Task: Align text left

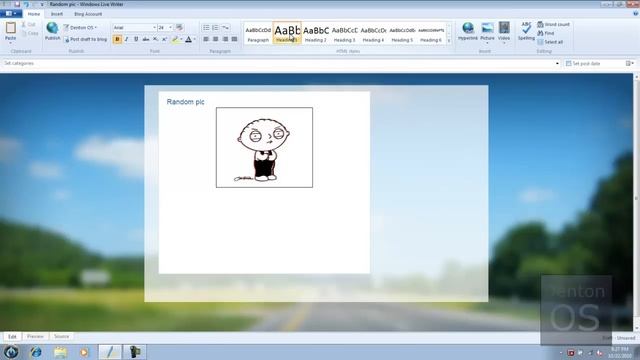Action: [x=206, y=39]
